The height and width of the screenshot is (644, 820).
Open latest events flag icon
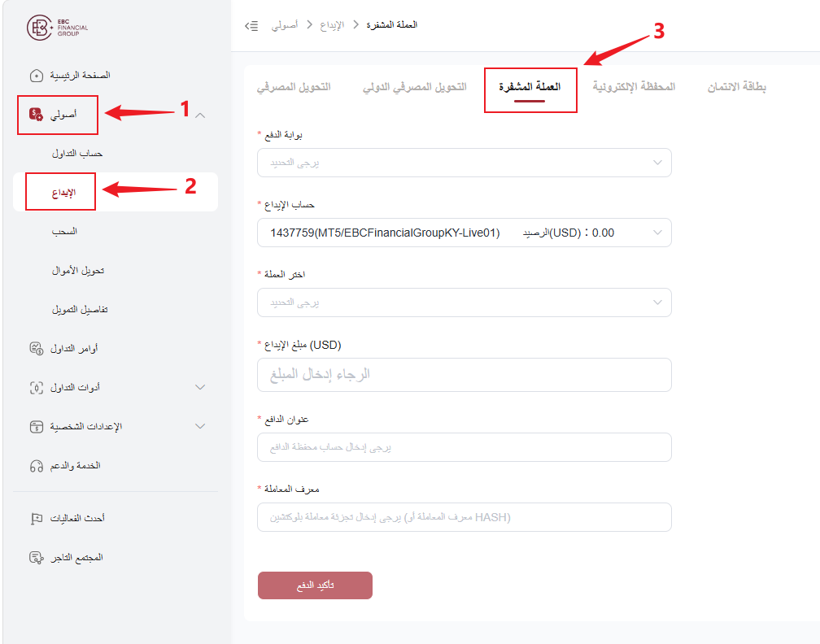pos(36,519)
